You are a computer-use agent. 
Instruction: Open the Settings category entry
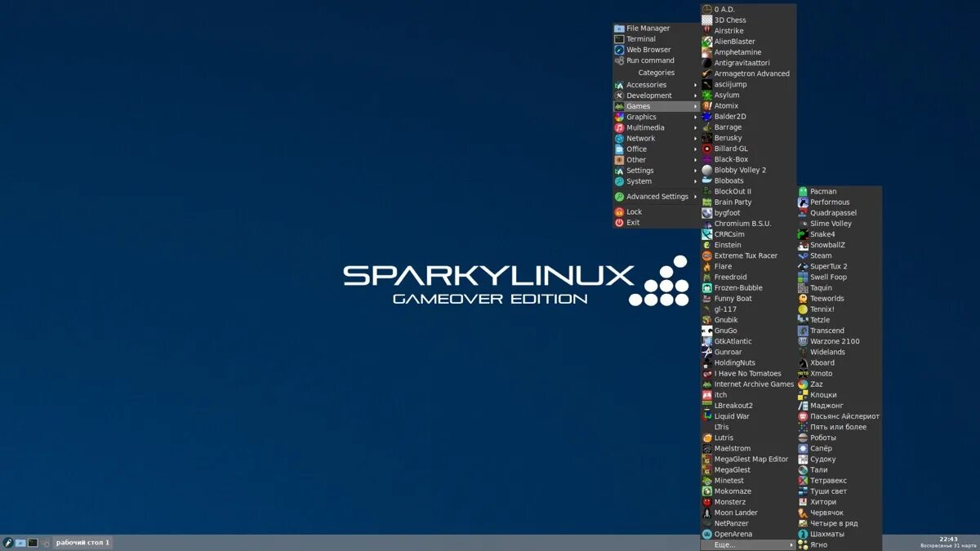[x=657, y=171]
